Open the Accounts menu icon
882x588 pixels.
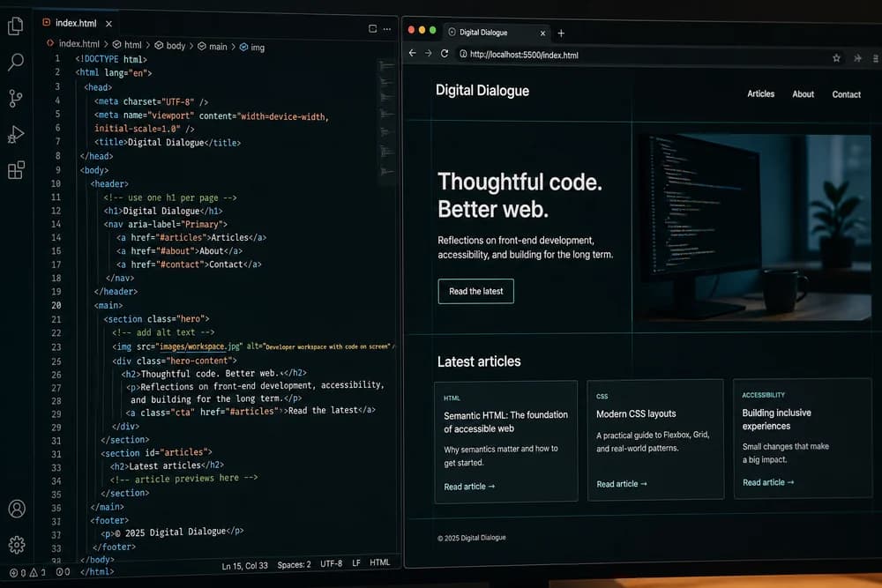[x=17, y=509]
